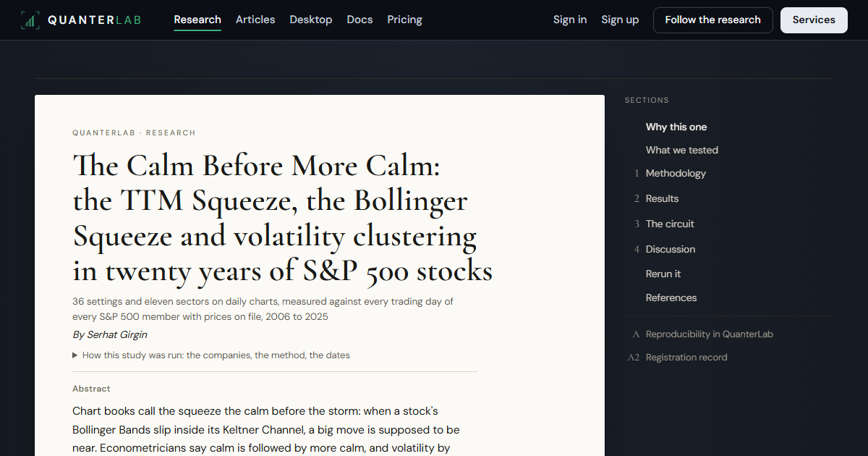Viewport: 868px width, 456px height.
Task: Go to the Desktop page
Action: pos(311,20)
